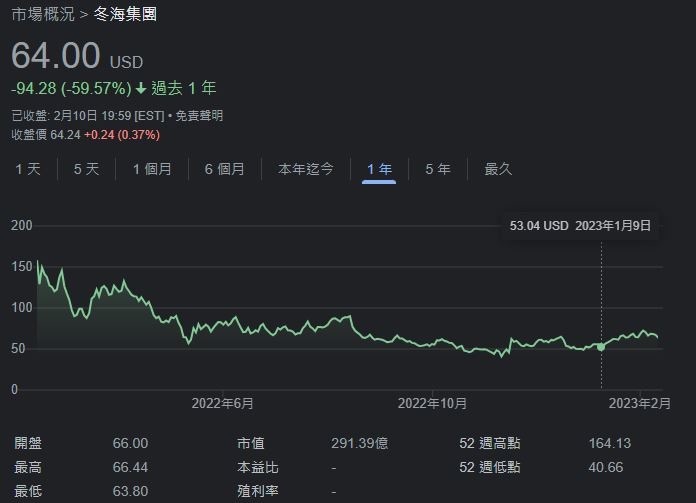Open the 最久 maximum range tab
This screenshot has height=503, width=696.
pyautogui.click(x=498, y=169)
